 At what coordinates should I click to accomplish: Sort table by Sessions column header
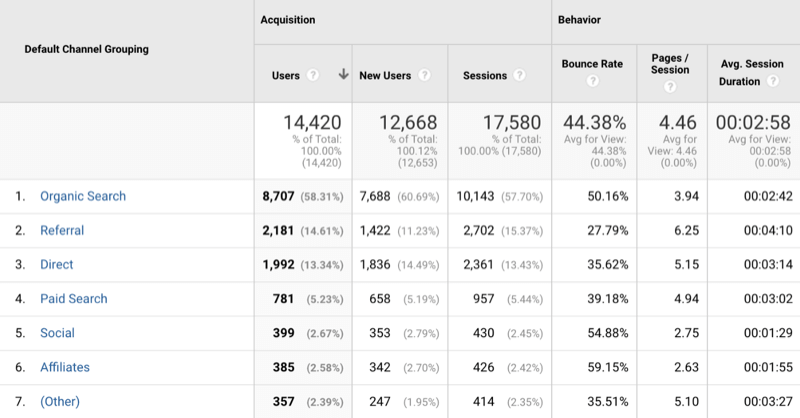(485, 75)
